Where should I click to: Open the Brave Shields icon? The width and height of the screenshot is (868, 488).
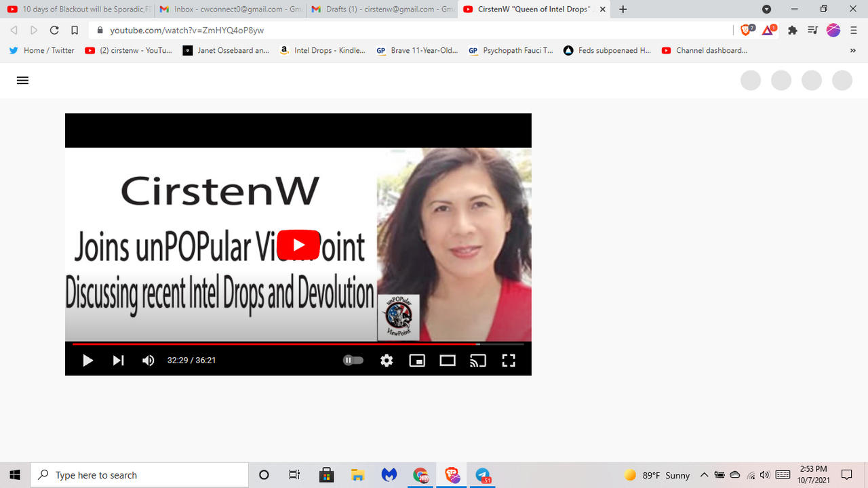click(x=747, y=30)
